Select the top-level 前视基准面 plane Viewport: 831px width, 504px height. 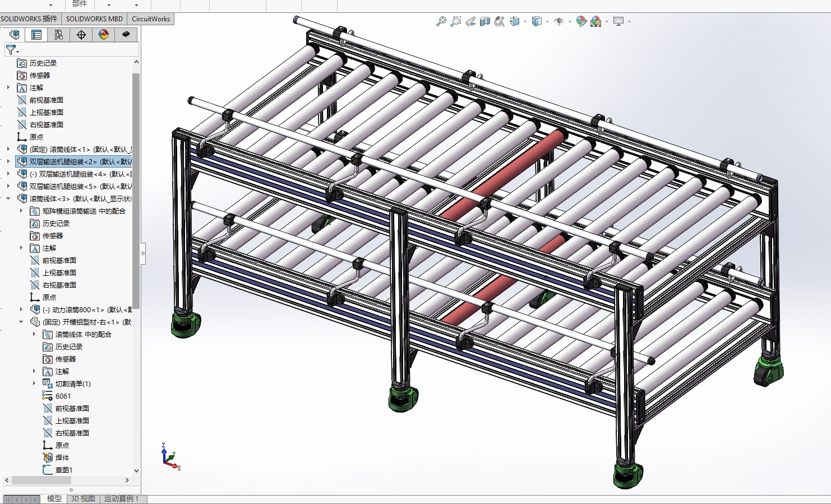[x=40, y=100]
